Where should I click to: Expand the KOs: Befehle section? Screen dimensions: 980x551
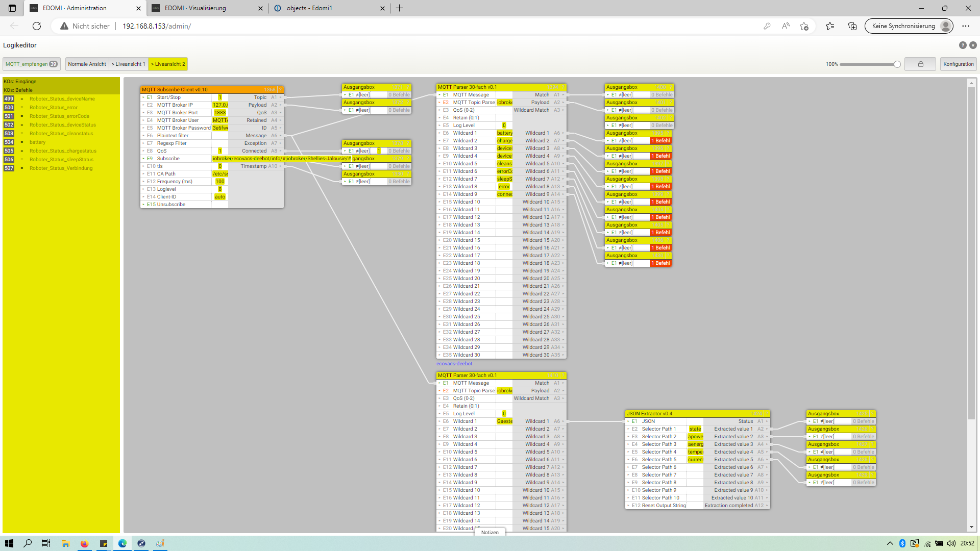click(18, 90)
